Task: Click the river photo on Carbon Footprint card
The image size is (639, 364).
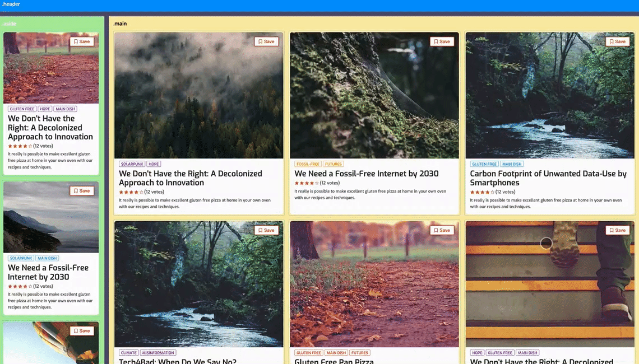Action: (550, 95)
